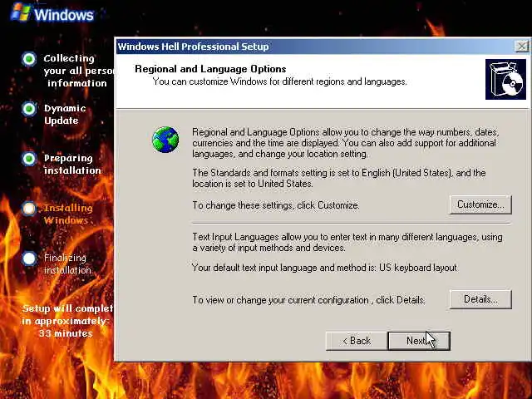
Task: Click the setup box and CD icon
Action: [505, 80]
